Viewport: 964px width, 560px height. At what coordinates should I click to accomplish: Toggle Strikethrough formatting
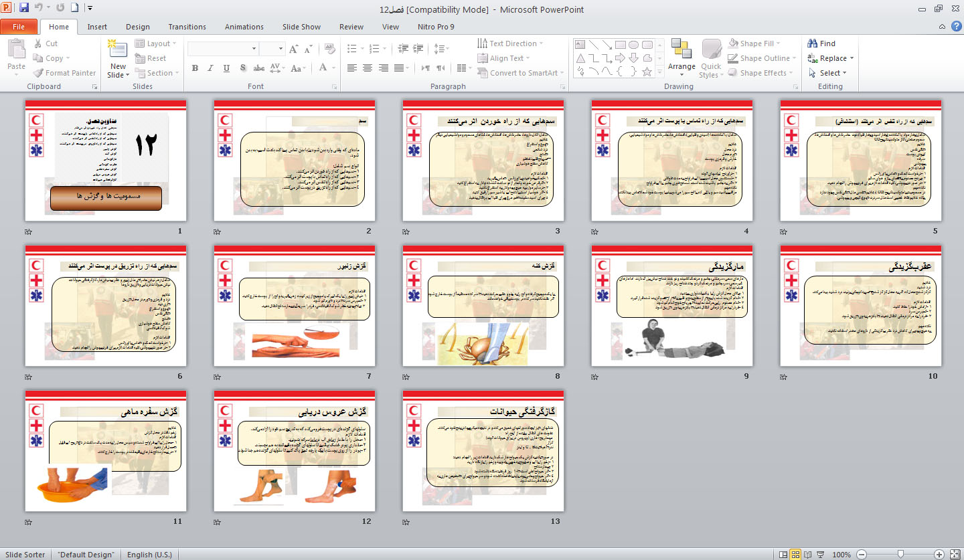(x=258, y=68)
